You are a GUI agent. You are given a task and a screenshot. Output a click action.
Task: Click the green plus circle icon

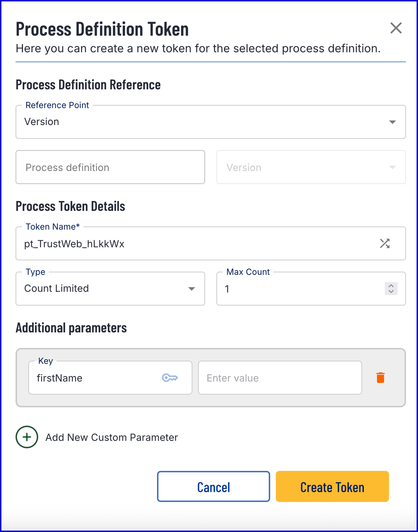tap(27, 437)
